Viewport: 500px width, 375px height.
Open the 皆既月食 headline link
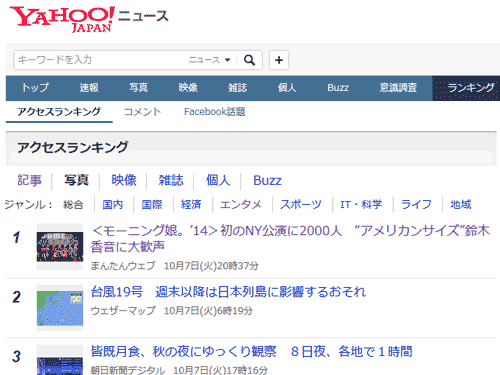[252, 351]
